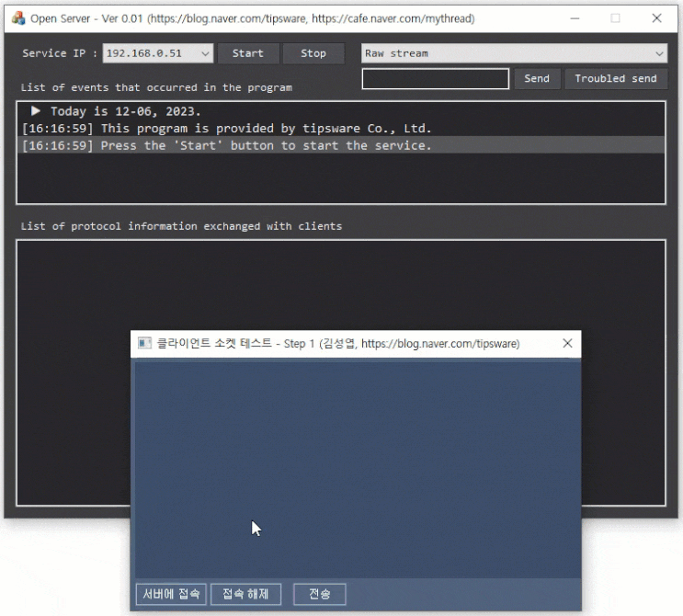Close the Open Server window
Viewport: 683px width, 616px height.
pos(656,18)
